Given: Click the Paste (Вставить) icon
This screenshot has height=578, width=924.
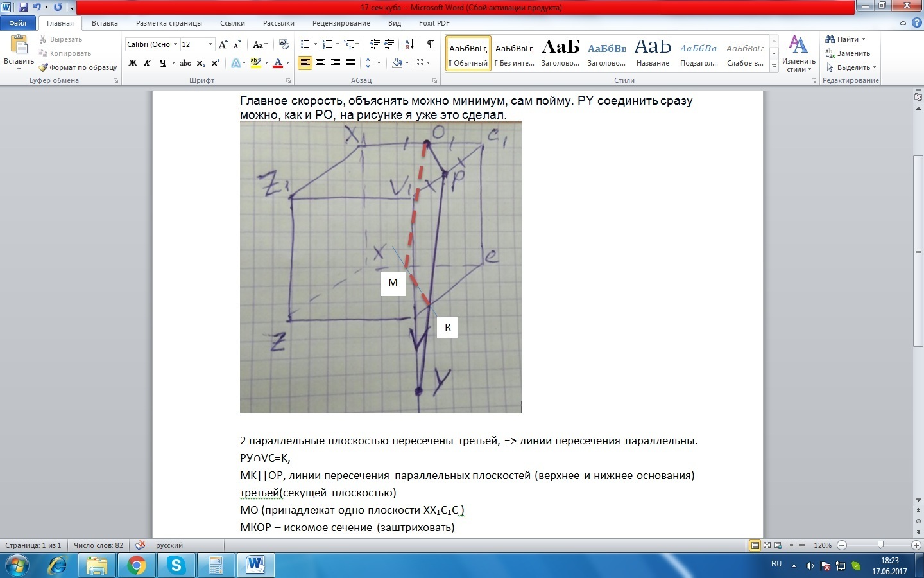Looking at the screenshot, I should (x=19, y=45).
